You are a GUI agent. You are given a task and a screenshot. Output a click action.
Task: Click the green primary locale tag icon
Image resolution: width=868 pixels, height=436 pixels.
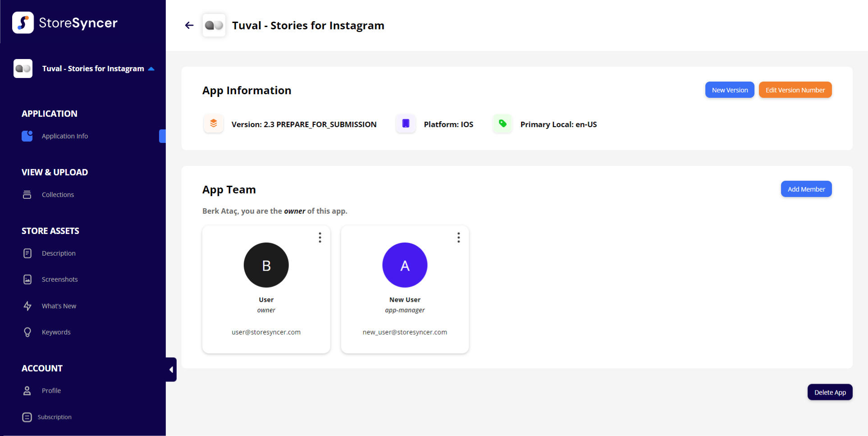pos(503,124)
